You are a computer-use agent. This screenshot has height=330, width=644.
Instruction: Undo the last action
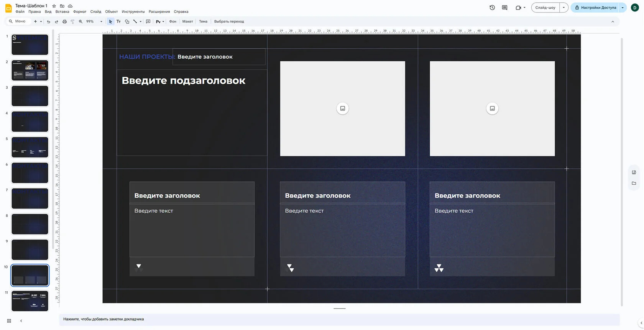[x=48, y=21]
